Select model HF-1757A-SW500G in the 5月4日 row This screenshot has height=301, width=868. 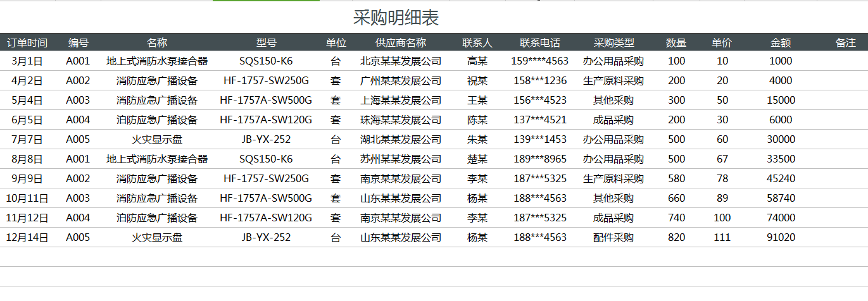[x=267, y=101]
